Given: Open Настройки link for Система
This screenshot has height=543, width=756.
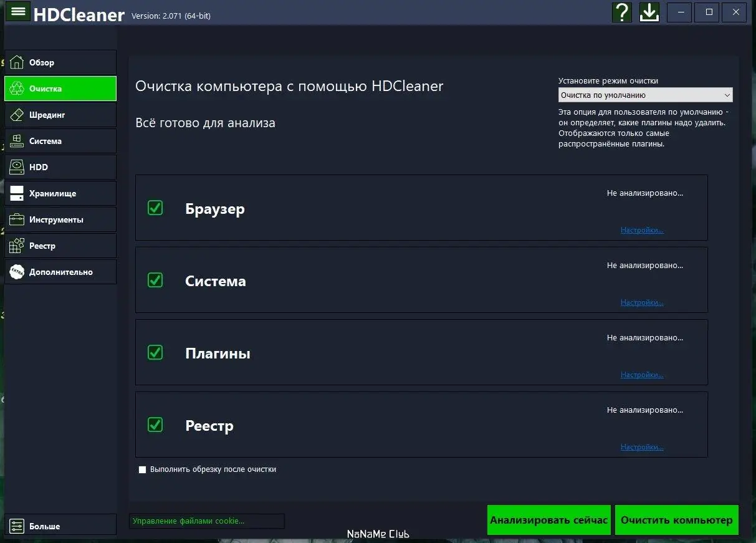Looking at the screenshot, I should [642, 302].
